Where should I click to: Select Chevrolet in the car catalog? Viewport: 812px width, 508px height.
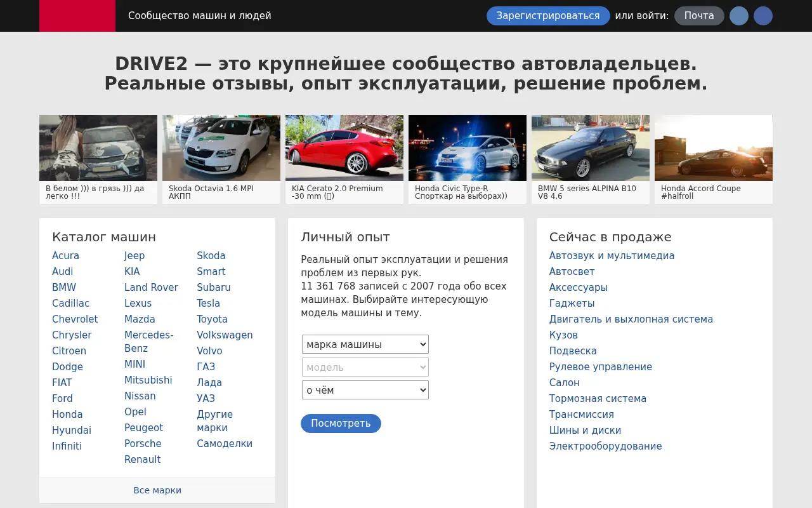[75, 319]
